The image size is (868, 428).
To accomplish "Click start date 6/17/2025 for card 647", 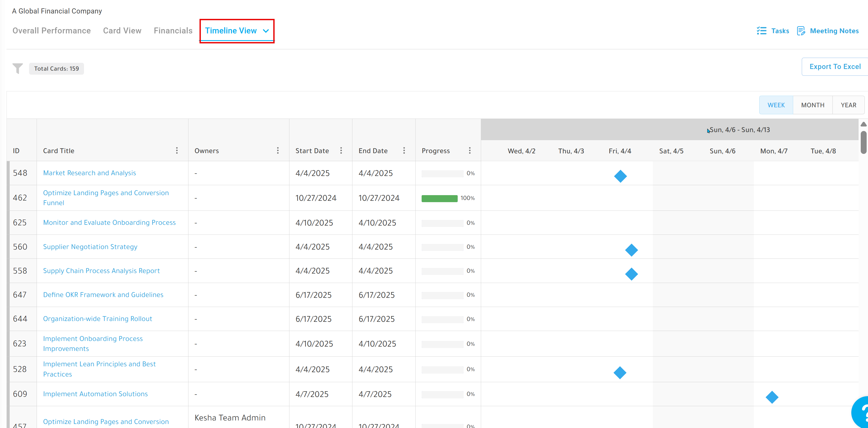I will [313, 295].
